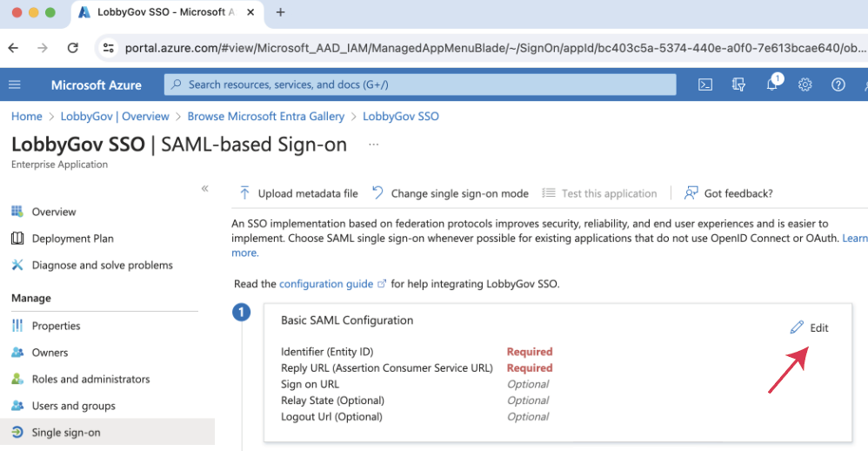This screenshot has width=868, height=451.
Task: Open the Help question mark icon
Action: tap(838, 84)
